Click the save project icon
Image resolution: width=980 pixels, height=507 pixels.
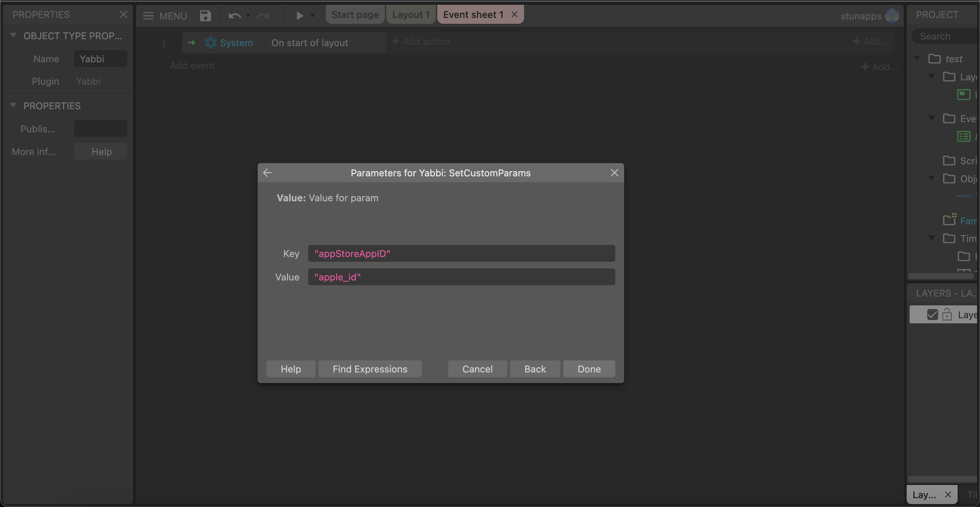click(x=205, y=16)
